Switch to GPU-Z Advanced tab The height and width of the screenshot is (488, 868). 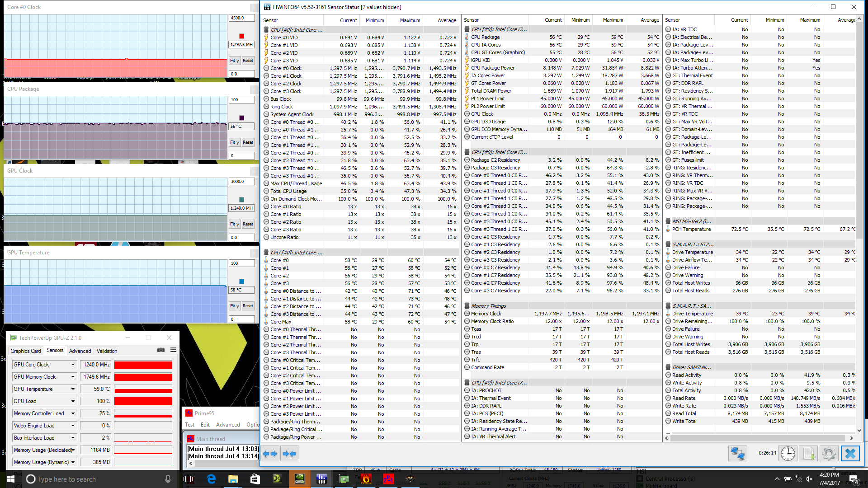[x=80, y=351]
